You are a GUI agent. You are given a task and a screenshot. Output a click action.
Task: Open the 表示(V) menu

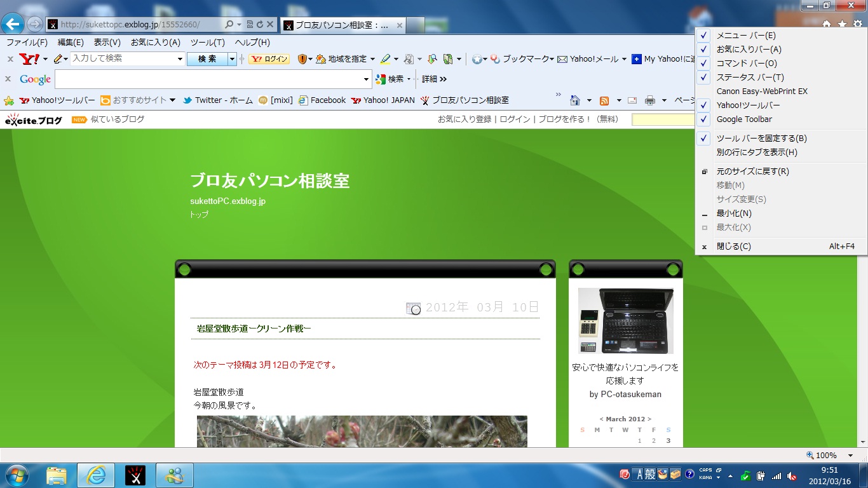click(107, 43)
